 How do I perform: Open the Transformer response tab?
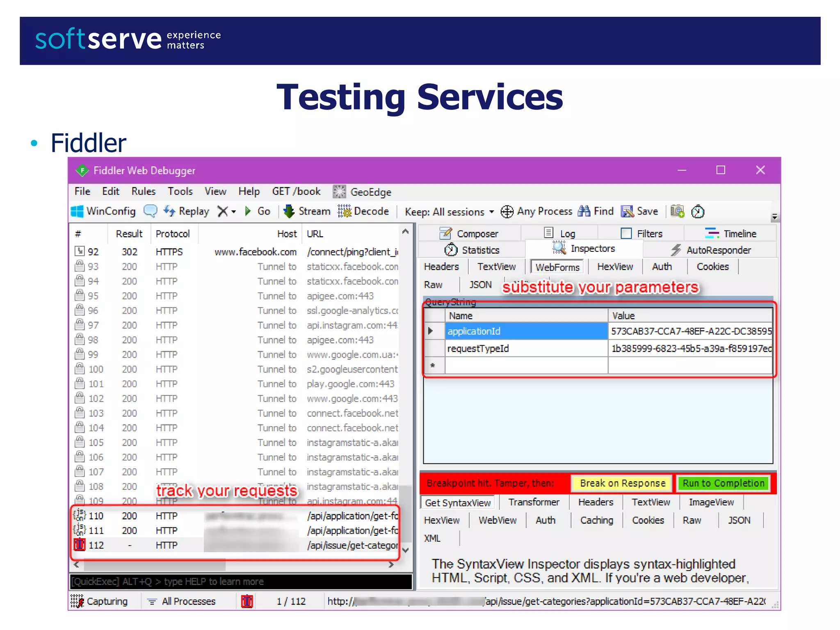[x=534, y=502]
